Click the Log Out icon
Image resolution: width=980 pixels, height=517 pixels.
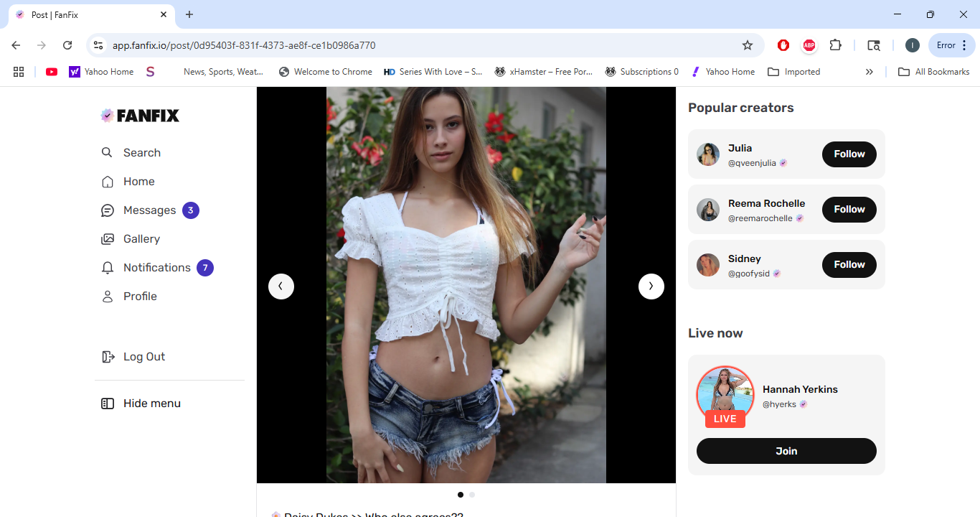pyautogui.click(x=108, y=357)
